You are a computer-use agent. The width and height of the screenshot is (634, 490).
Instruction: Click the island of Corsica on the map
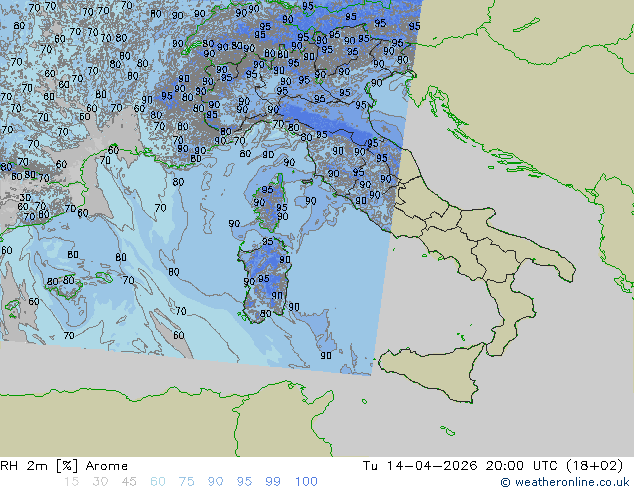pyautogui.click(x=270, y=201)
